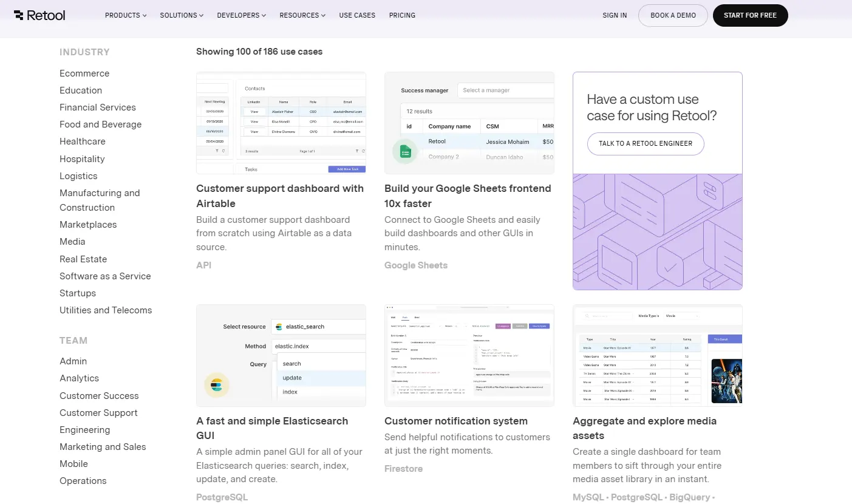The width and height of the screenshot is (852, 504).
Task: Filter by Logistics industry
Action: [x=78, y=176]
